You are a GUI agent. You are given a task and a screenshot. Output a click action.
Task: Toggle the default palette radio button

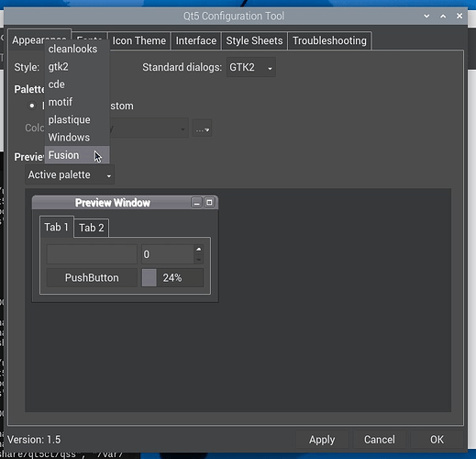[x=32, y=106]
